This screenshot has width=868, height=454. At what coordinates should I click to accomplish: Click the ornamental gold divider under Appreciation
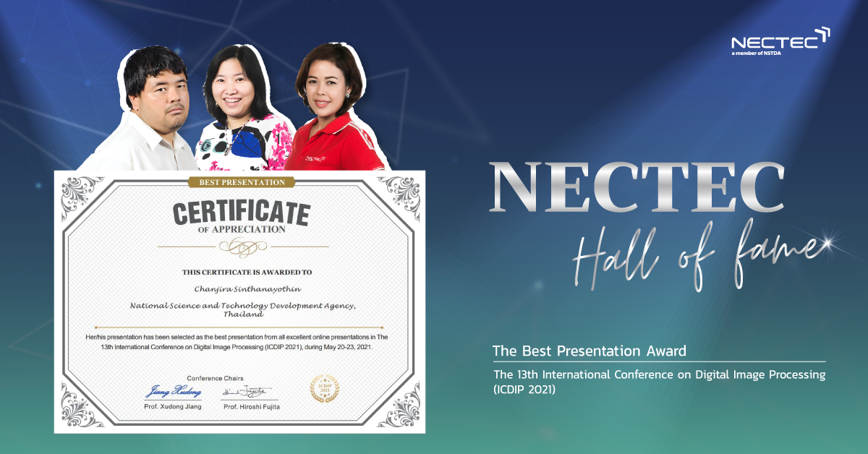[x=242, y=247]
